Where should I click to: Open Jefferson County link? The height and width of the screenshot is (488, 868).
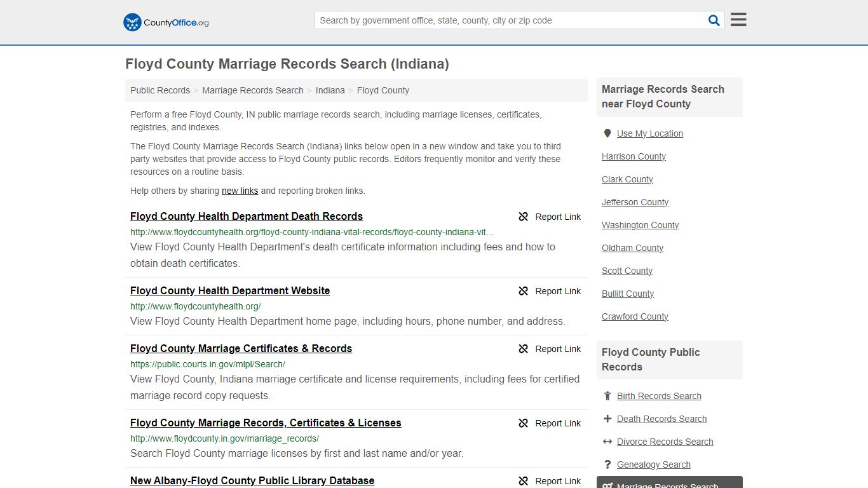coord(635,202)
